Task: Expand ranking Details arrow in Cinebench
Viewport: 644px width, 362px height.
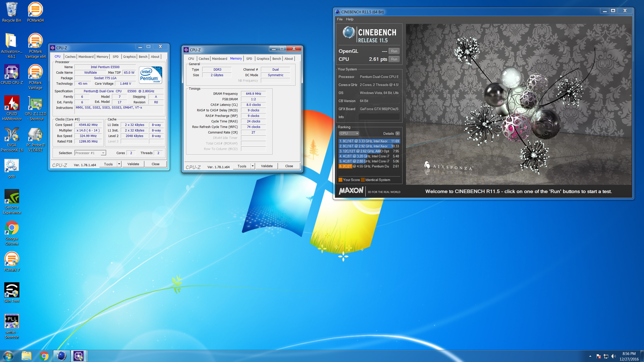Action: [397, 133]
